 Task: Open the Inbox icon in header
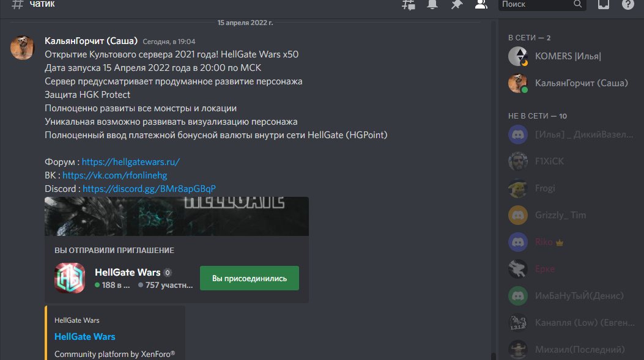(604, 4)
